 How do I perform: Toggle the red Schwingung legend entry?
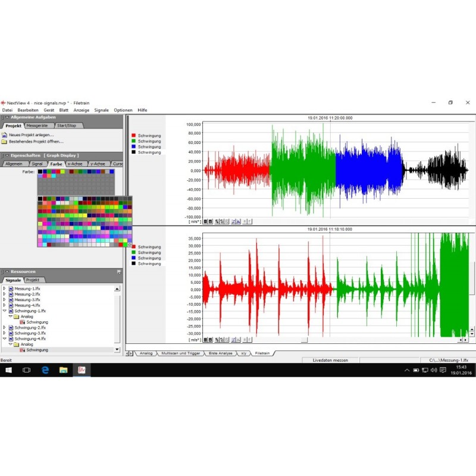[133, 135]
